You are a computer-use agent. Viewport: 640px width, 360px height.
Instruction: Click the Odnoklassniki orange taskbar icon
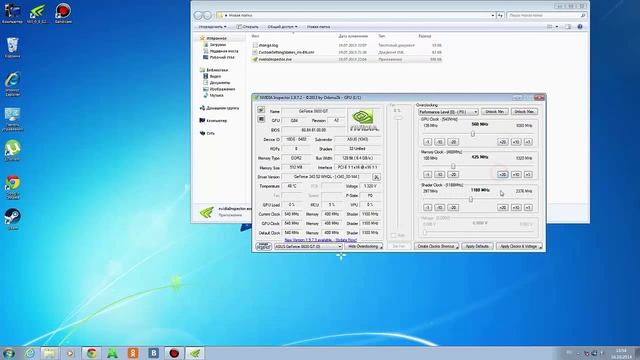[133, 353]
